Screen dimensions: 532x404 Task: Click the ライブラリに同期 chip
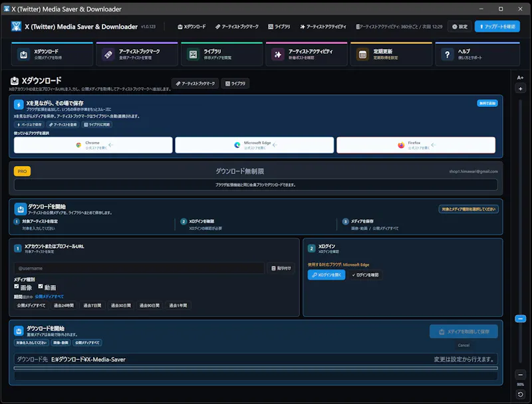click(x=96, y=125)
